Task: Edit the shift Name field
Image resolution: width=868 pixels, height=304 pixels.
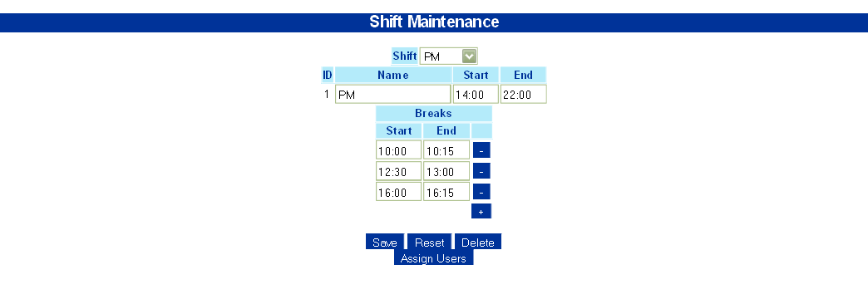Action: click(393, 94)
